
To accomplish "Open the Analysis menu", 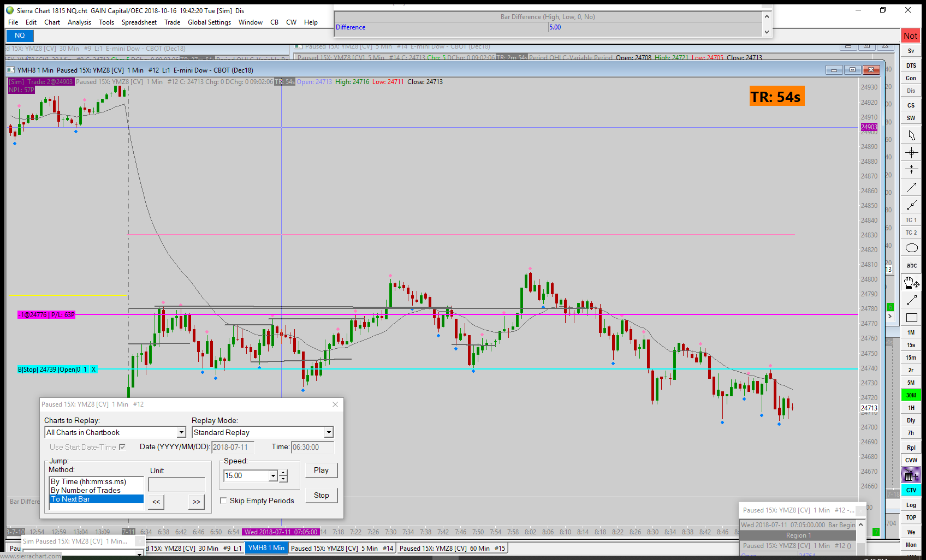I will tap(80, 22).
